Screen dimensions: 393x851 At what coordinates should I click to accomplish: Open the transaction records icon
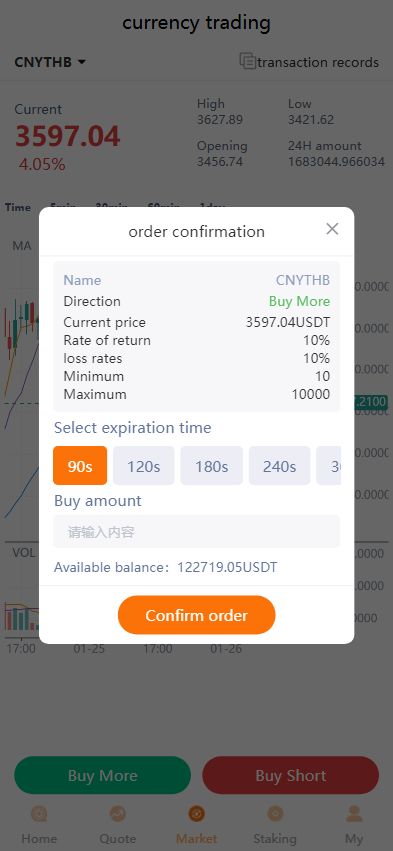(x=248, y=61)
